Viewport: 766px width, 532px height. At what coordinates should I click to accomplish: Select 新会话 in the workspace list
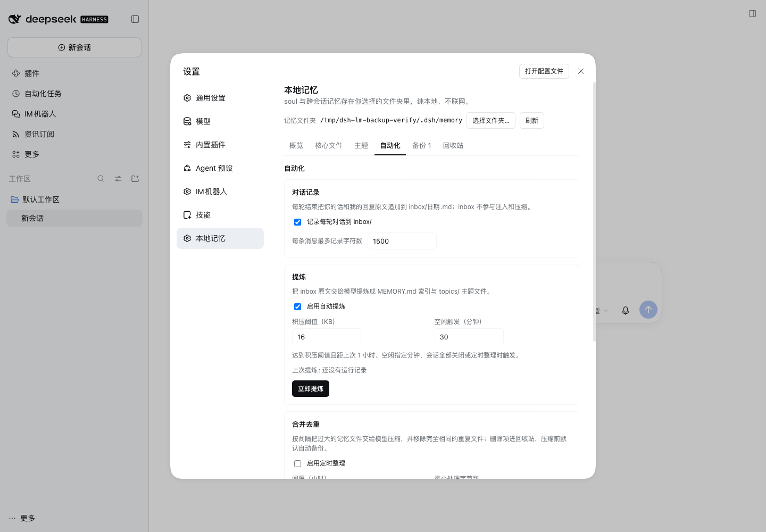74,218
